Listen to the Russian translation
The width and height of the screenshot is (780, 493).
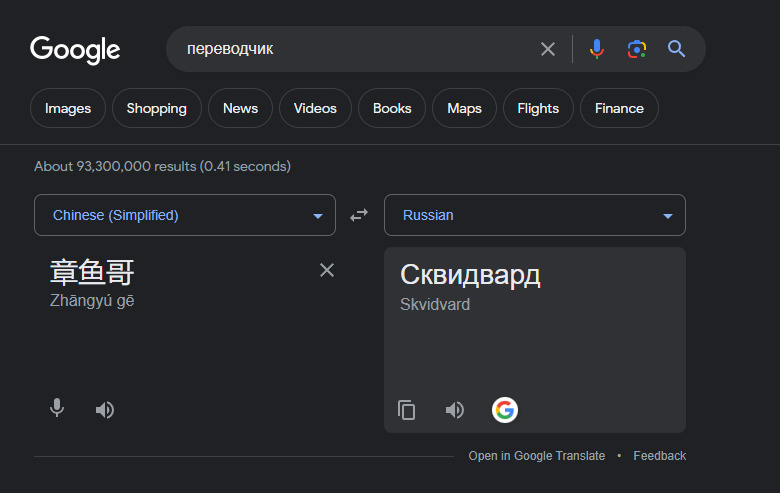455,410
